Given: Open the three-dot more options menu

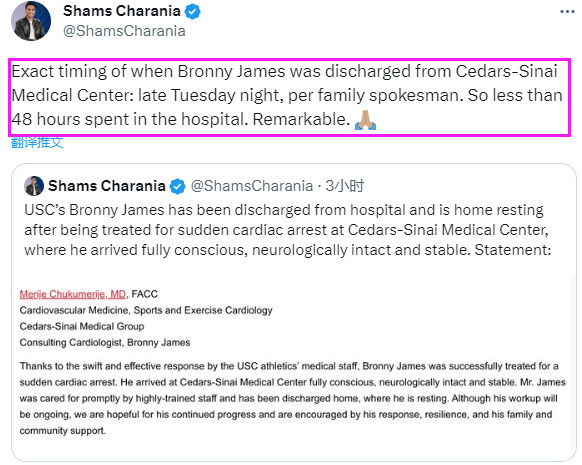Looking at the screenshot, I should point(567,12).
